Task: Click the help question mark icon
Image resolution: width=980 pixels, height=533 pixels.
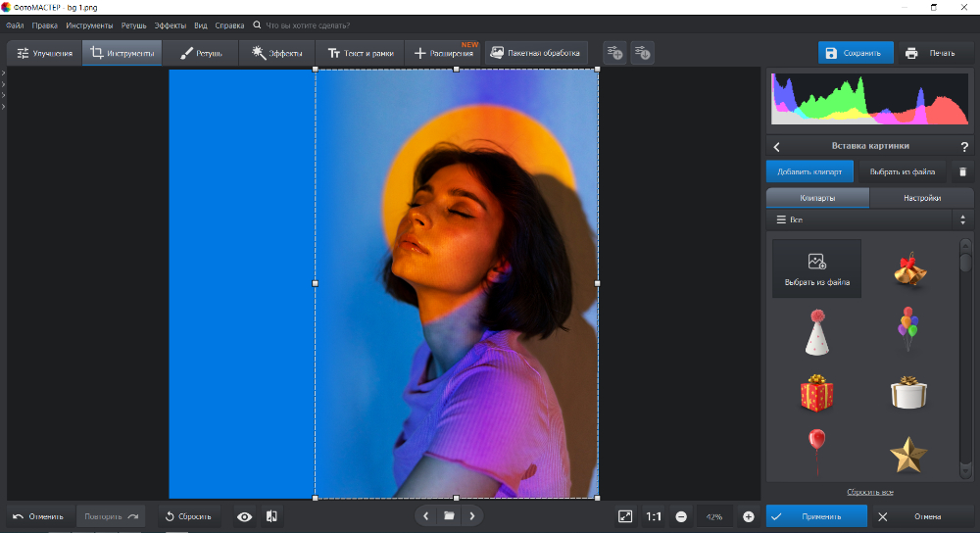Action: (964, 146)
